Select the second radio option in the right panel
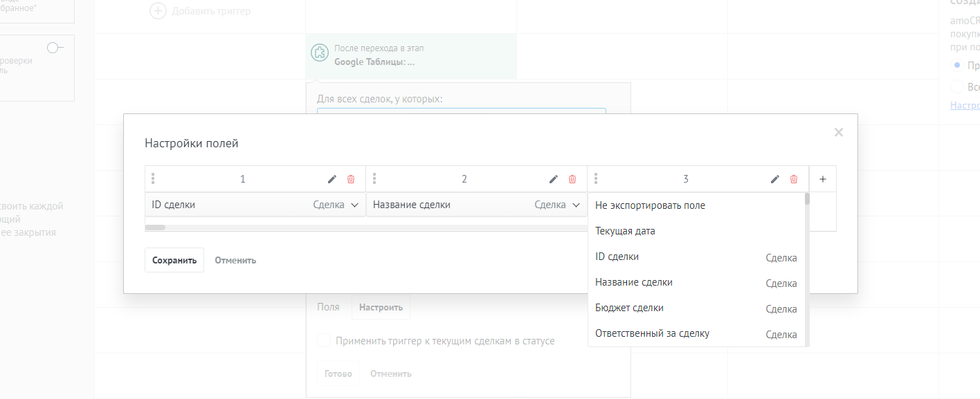The image size is (980, 399). (958, 86)
